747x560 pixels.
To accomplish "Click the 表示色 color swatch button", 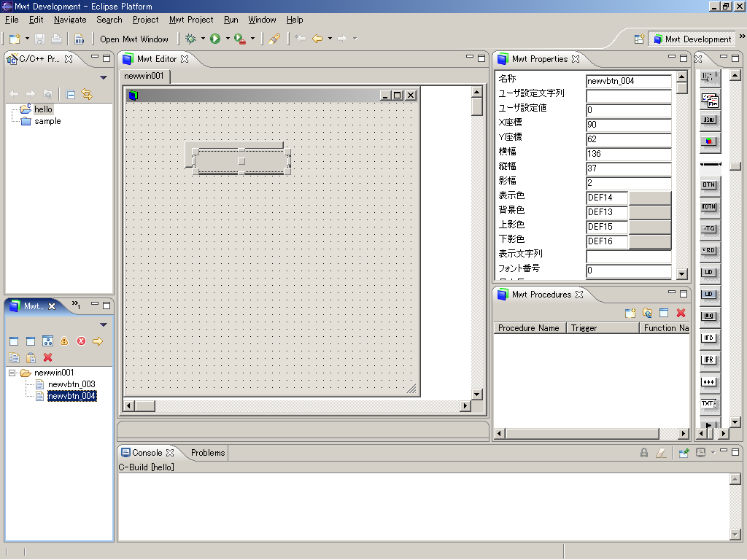I will point(650,198).
